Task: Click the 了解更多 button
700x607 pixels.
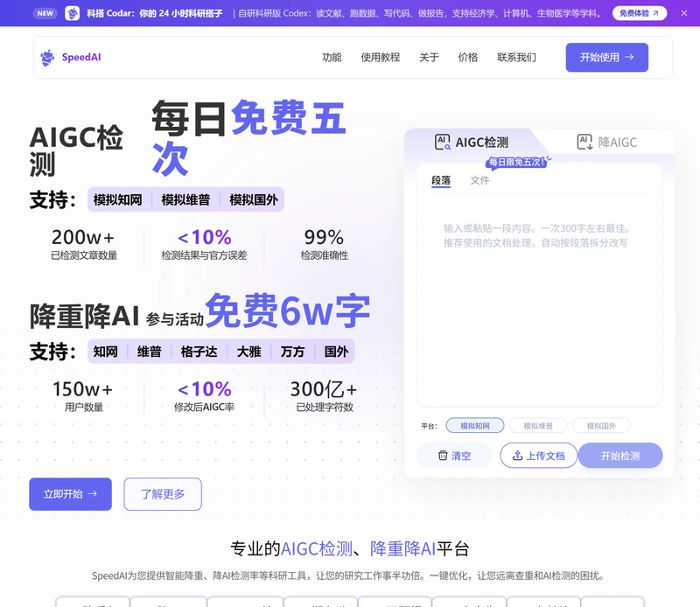Action: (x=163, y=493)
